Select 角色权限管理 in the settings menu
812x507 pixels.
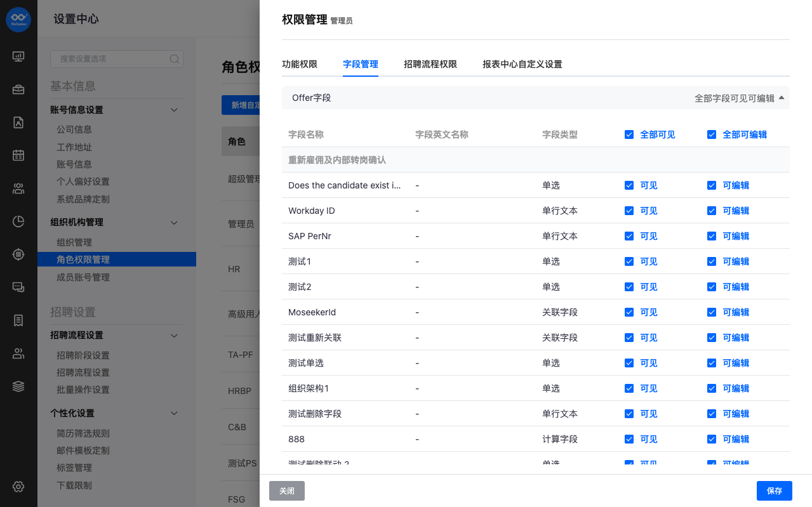pyautogui.click(x=117, y=260)
